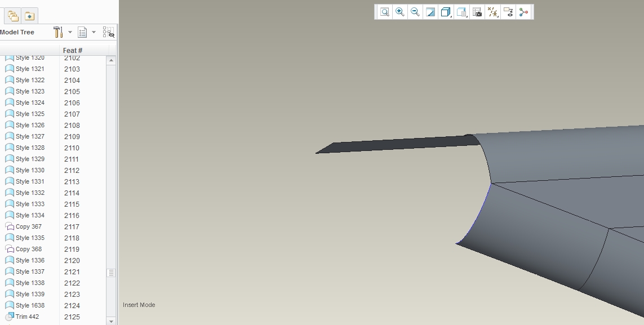Choose the Style 1338 feature

tap(30, 283)
